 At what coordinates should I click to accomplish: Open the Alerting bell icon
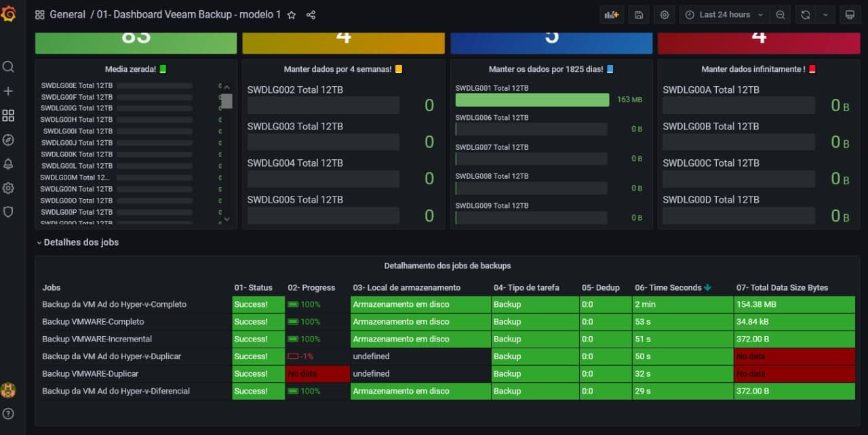coord(8,163)
